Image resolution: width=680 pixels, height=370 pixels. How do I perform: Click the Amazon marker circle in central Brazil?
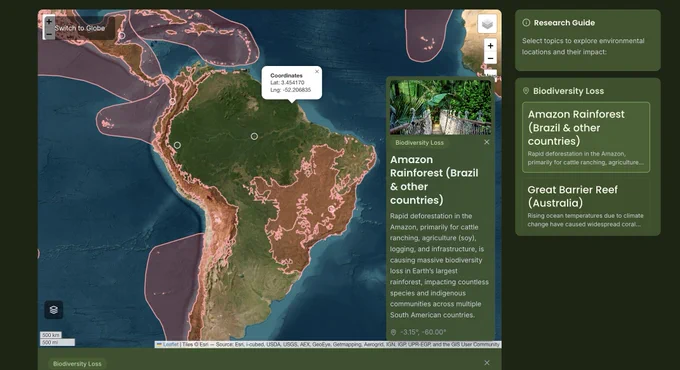coord(254,136)
